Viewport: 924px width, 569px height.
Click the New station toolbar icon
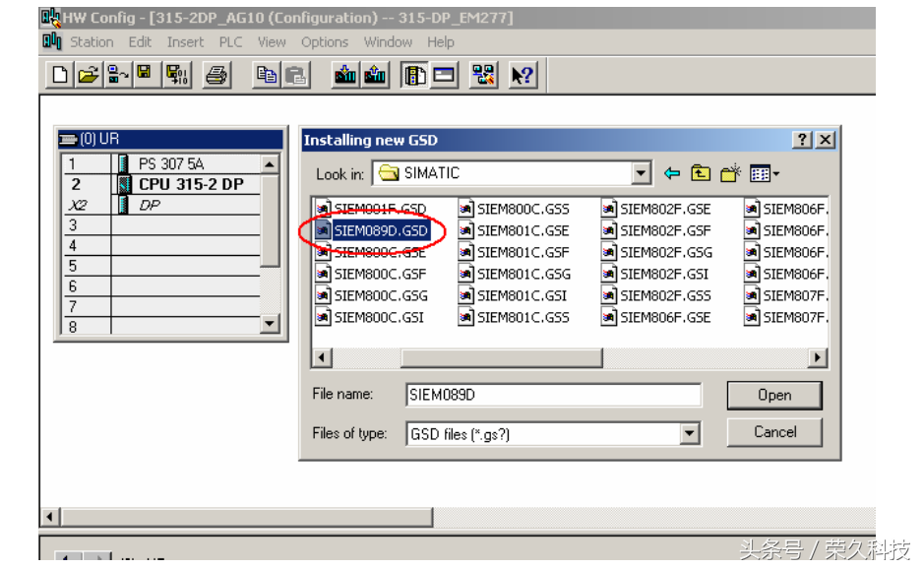point(61,75)
